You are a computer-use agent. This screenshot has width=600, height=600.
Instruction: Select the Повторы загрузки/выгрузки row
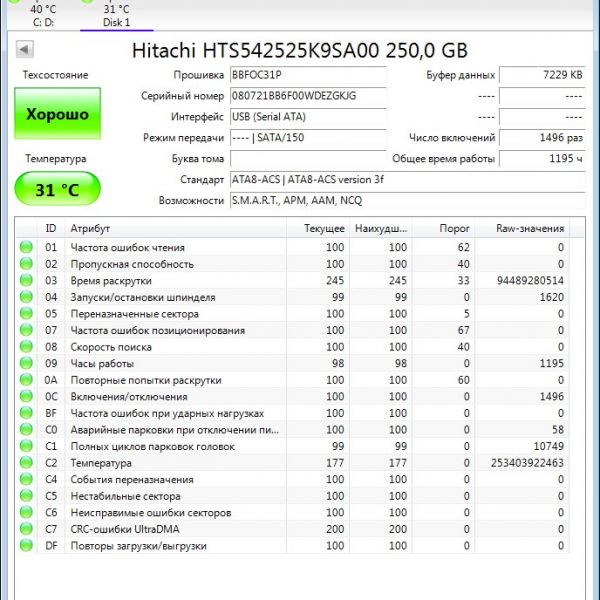coord(293,546)
